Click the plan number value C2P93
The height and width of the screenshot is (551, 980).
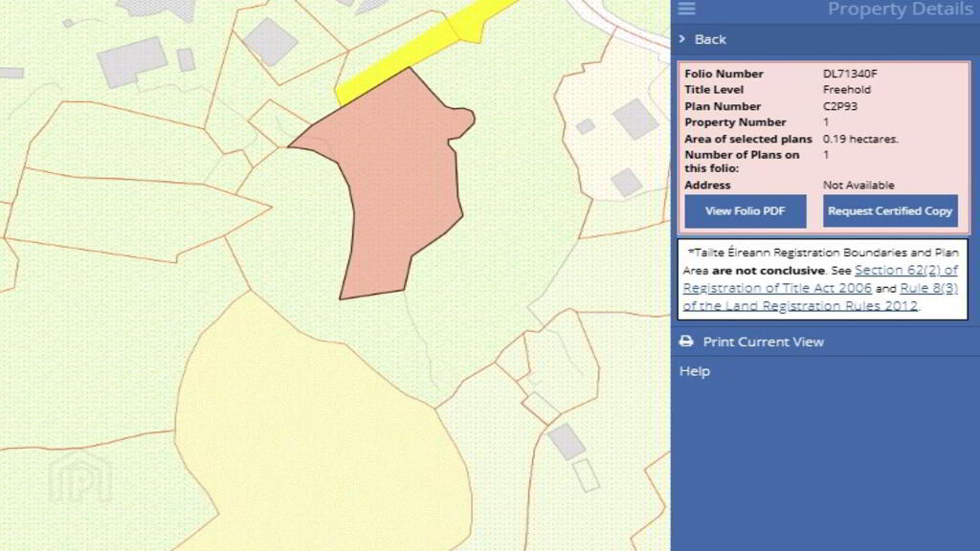(x=840, y=106)
